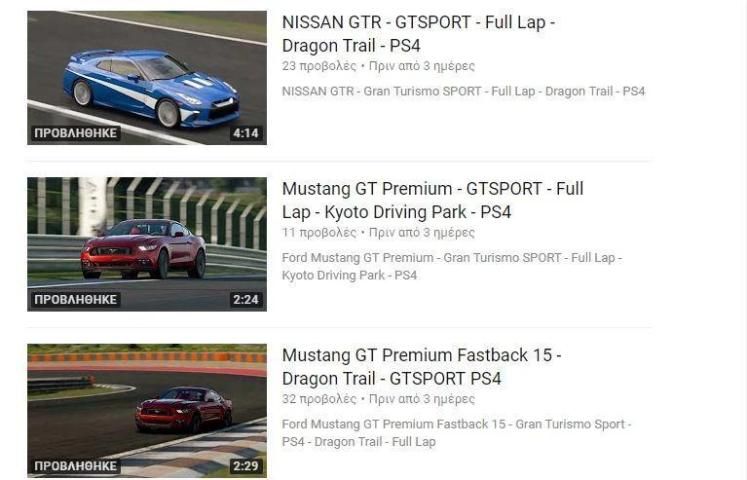Click the 11 προβολές view count
747x480 pixels.
click(319, 233)
